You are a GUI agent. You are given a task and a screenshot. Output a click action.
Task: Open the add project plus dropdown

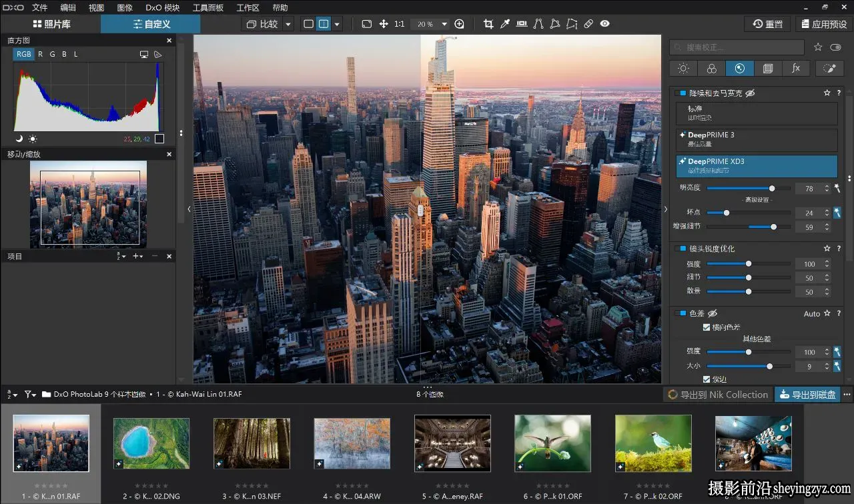click(x=138, y=256)
